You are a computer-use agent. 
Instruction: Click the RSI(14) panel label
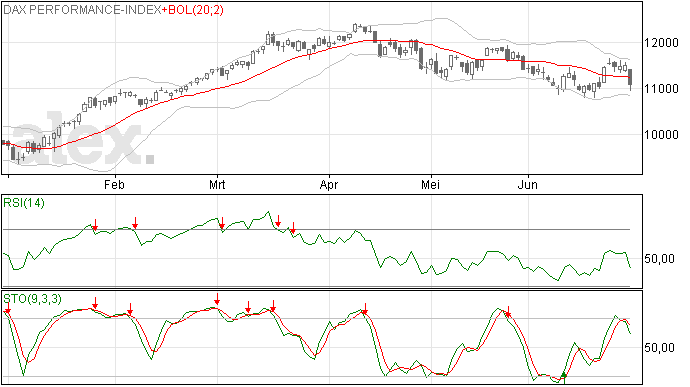(24, 203)
